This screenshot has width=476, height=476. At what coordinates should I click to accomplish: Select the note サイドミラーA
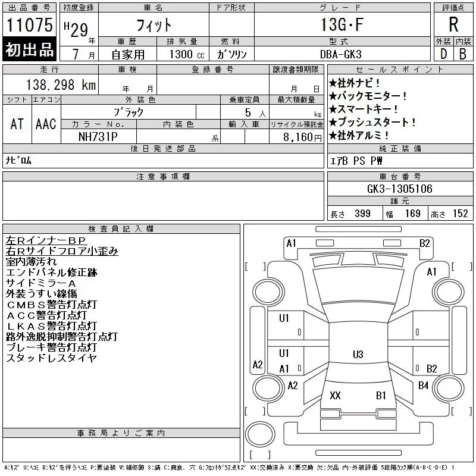[x=41, y=283]
